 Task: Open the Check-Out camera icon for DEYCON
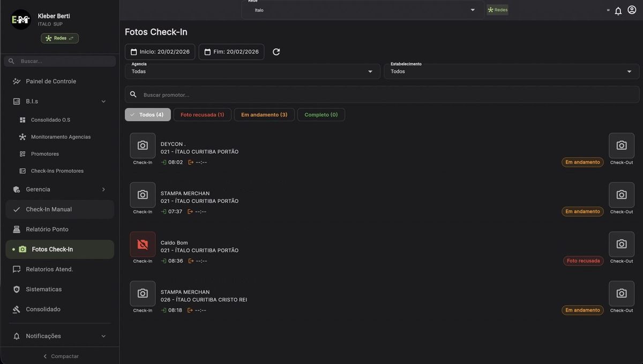[x=621, y=145]
